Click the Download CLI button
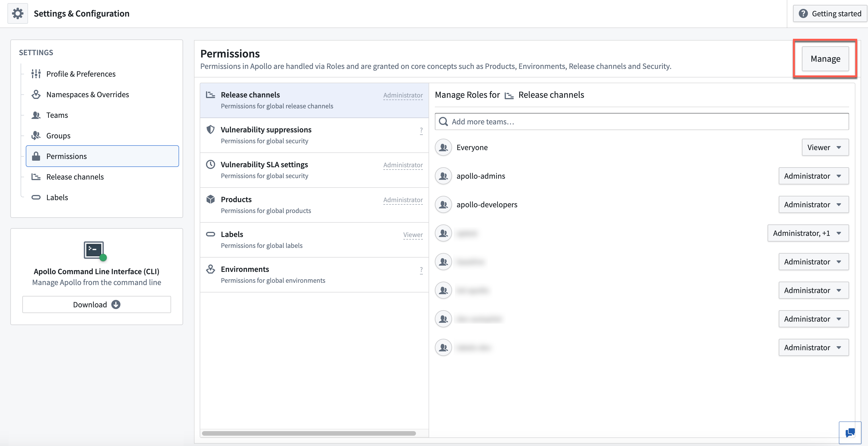This screenshot has height=446, width=868. pyautogui.click(x=97, y=304)
